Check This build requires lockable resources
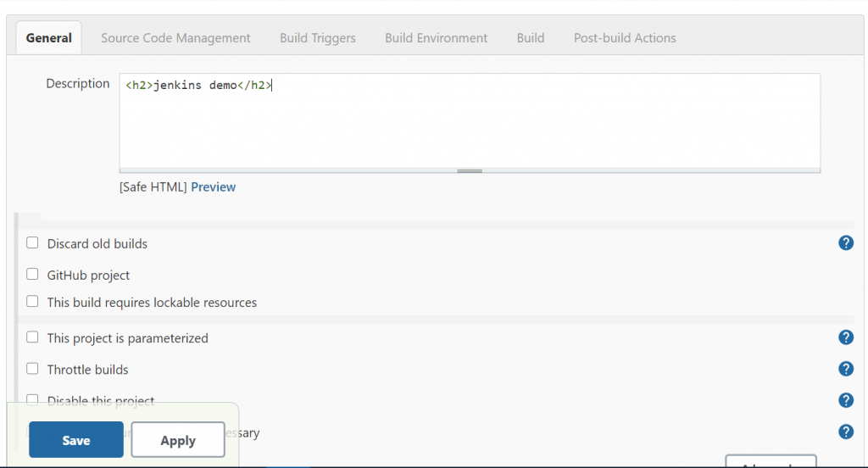Screen dimensions: 868x468 tap(32, 301)
